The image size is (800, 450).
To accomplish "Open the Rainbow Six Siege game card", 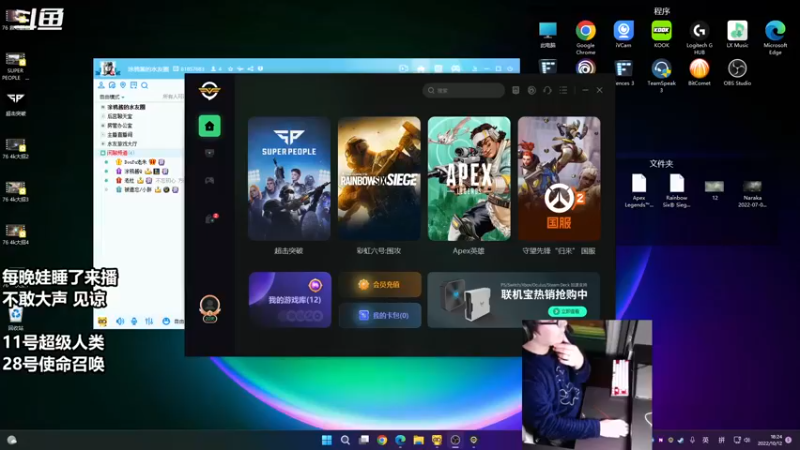I will tap(379, 179).
